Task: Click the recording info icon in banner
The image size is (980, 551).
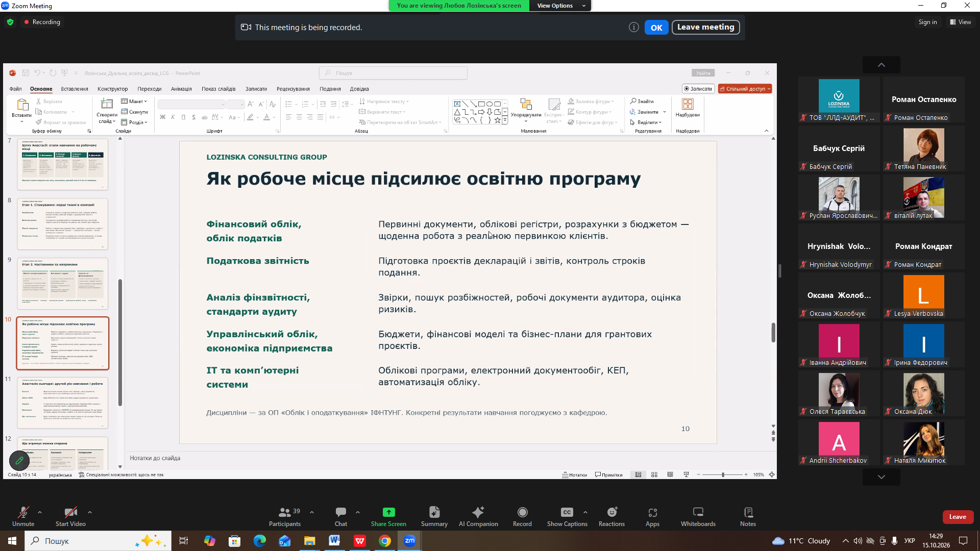Action: pyautogui.click(x=634, y=28)
